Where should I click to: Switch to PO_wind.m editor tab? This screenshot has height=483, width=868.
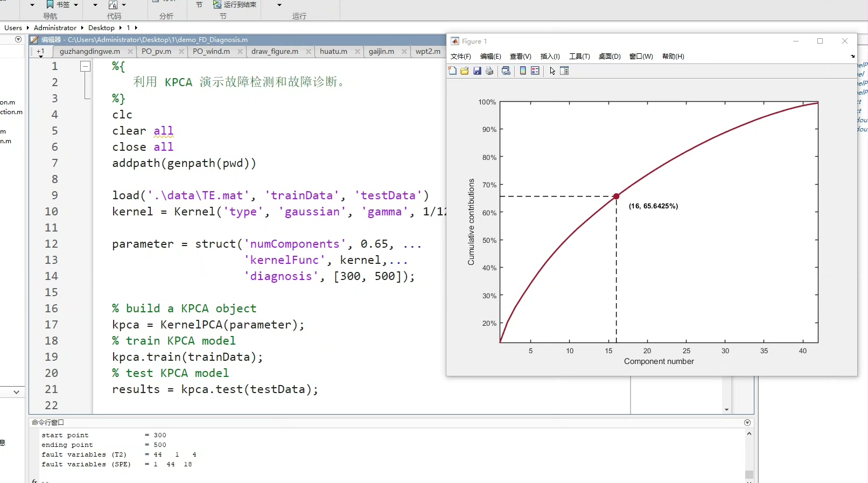tap(211, 52)
